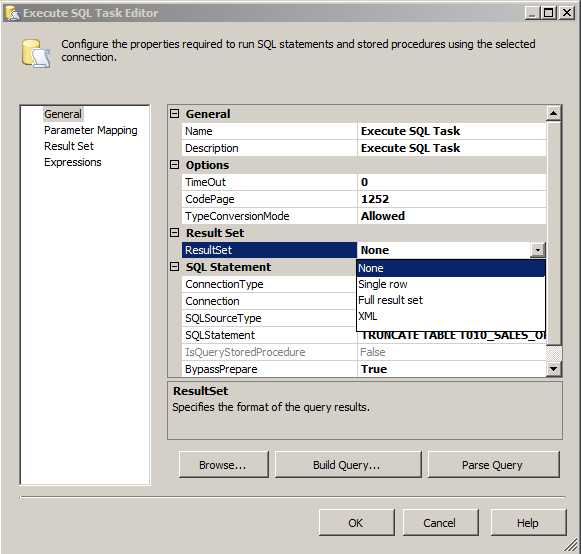Viewport: 581px width, 554px height.
Task: Click the database scroll icon in header
Action: coord(36,54)
